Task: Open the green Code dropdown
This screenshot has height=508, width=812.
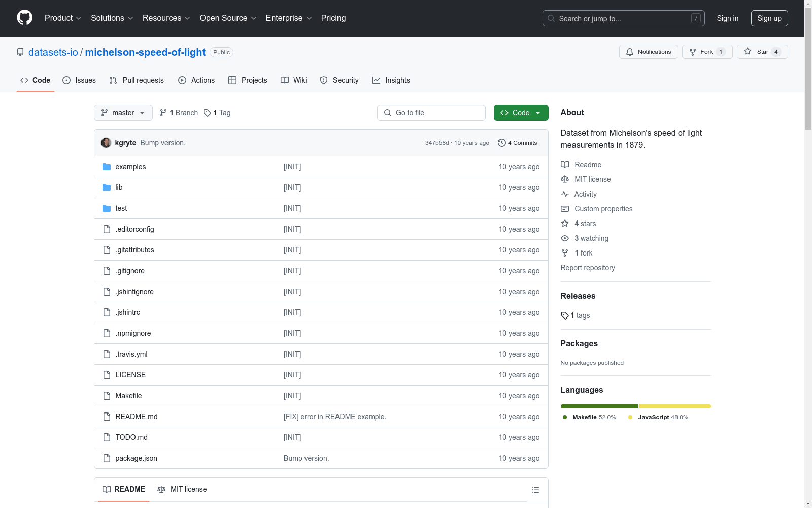Action: [521, 113]
